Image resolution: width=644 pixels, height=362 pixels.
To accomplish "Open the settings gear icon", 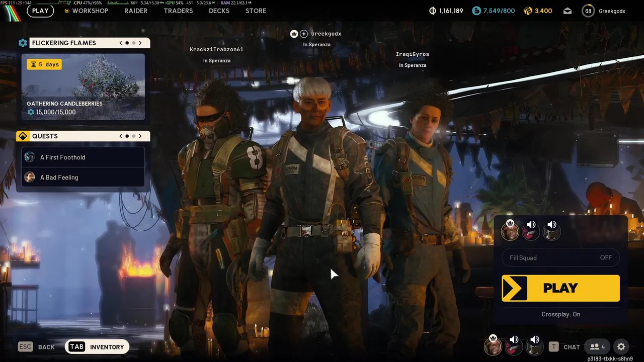I will 621,346.
